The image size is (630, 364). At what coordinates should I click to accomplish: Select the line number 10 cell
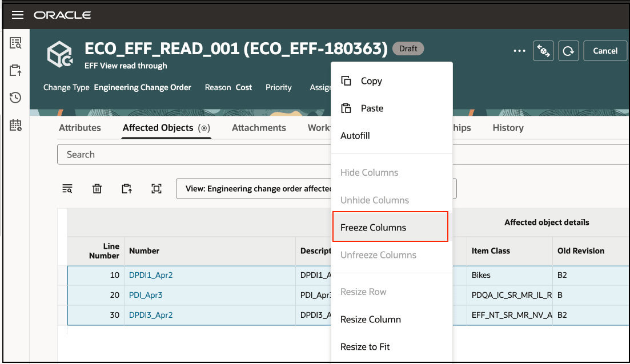pyautogui.click(x=96, y=276)
